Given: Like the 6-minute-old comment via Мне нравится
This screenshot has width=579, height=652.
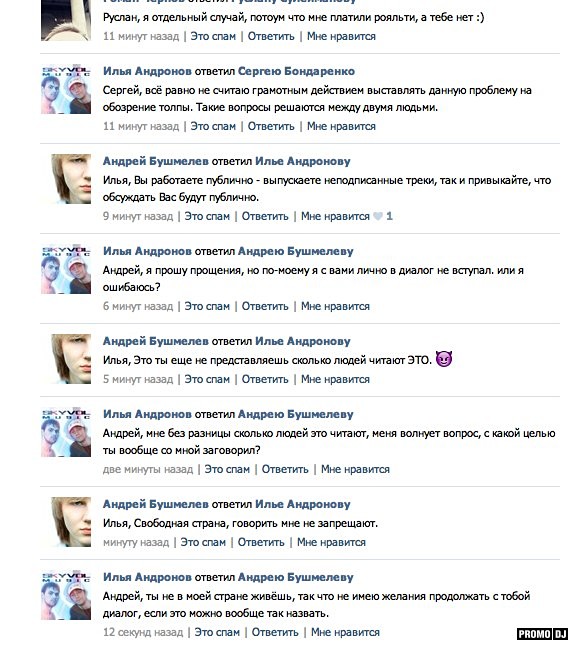Looking at the screenshot, I should pos(335,306).
